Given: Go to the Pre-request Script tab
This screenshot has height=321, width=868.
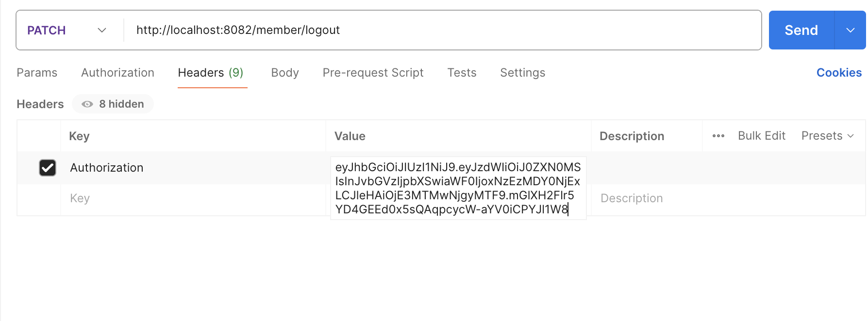Looking at the screenshot, I should [x=373, y=73].
